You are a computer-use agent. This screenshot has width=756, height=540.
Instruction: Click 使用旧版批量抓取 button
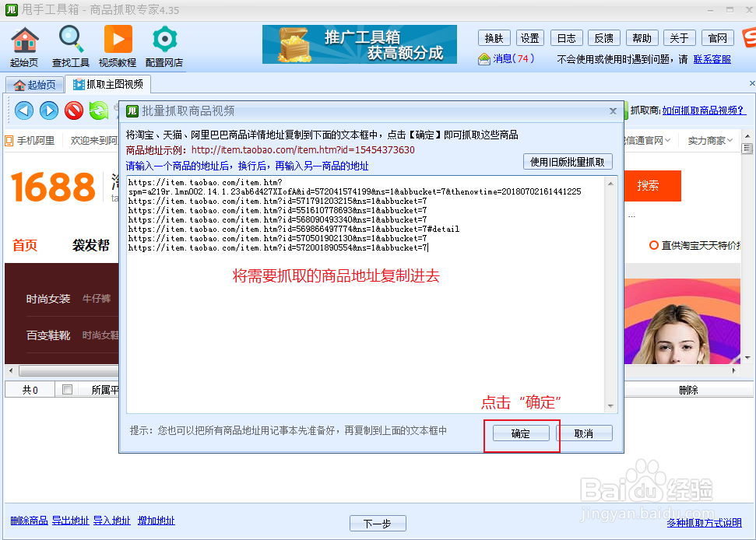click(x=568, y=162)
